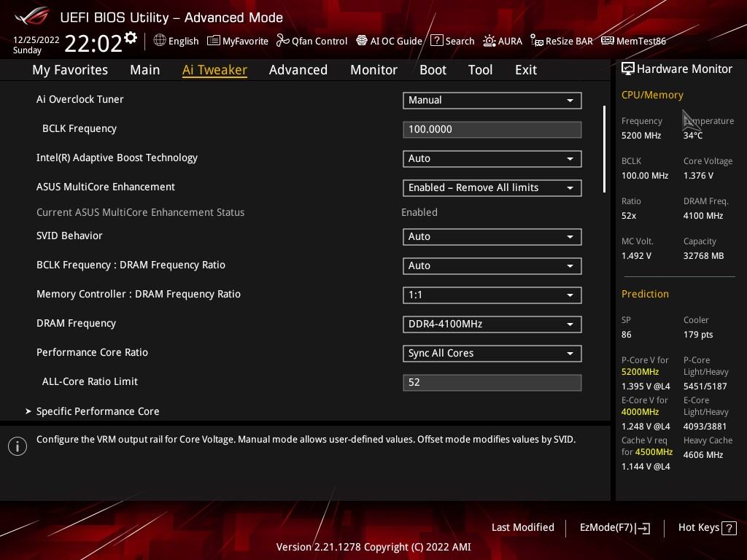Open Intel Adaptive Boost Technology dropdown
Screen dimensions: 747x560
coord(492,158)
